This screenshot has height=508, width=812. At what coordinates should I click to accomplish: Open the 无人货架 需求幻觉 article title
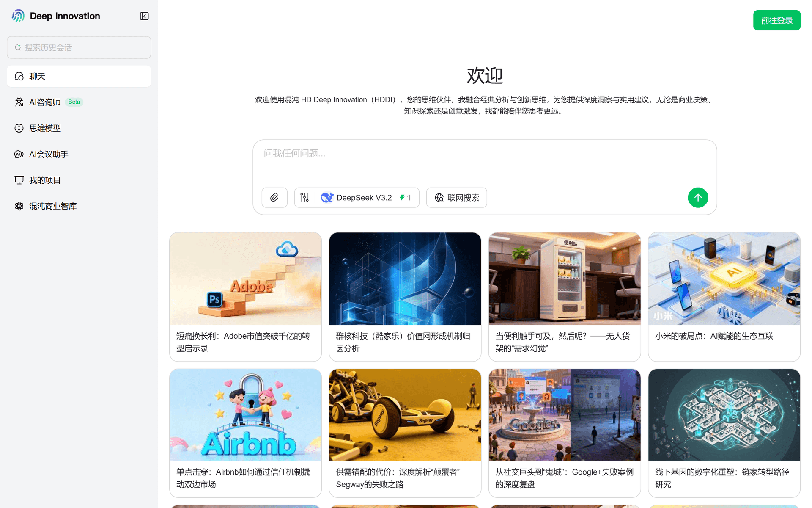point(563,342)
